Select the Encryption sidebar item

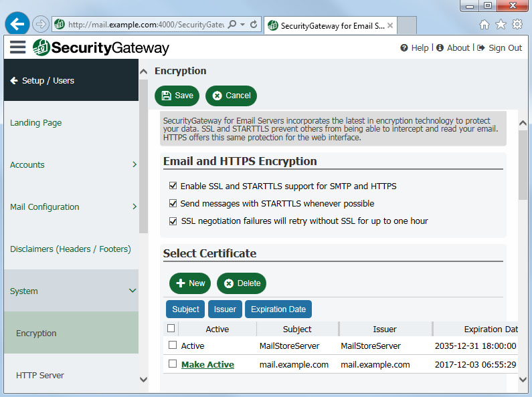point(71,333)
